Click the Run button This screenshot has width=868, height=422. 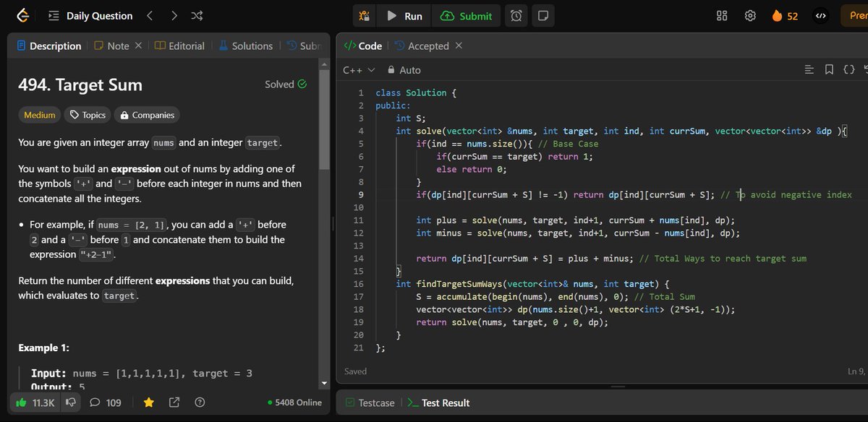click(404, 15)
